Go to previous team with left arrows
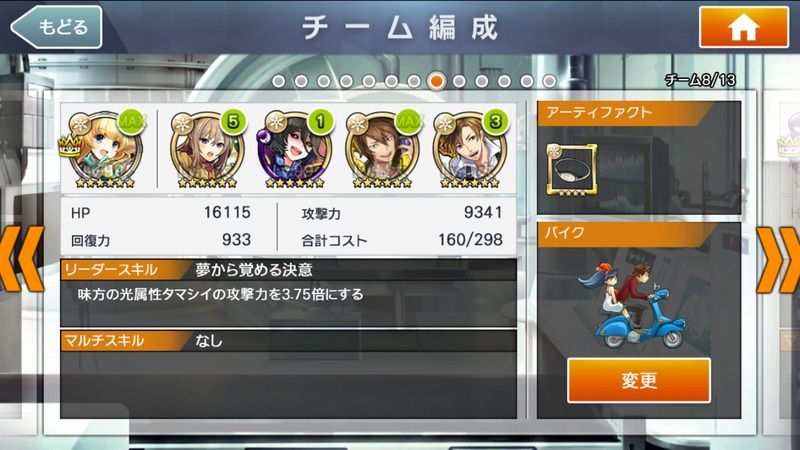 point(21,259)
